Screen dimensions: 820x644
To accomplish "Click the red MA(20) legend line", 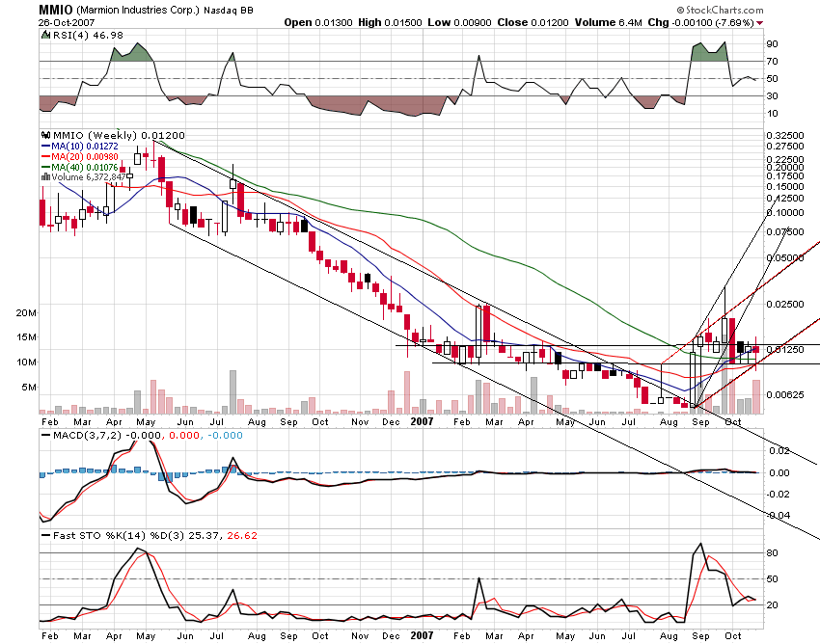I will tap(46, 157).
